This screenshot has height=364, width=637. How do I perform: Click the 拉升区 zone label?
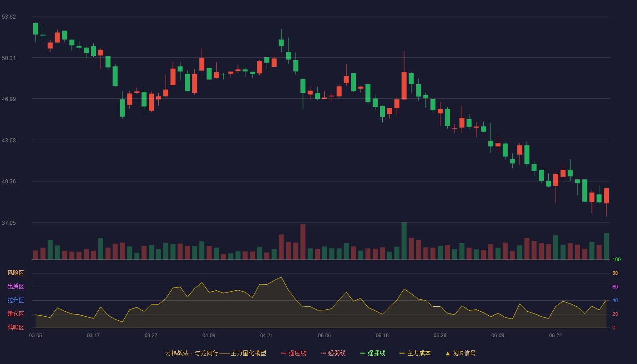tap(15, 300)
